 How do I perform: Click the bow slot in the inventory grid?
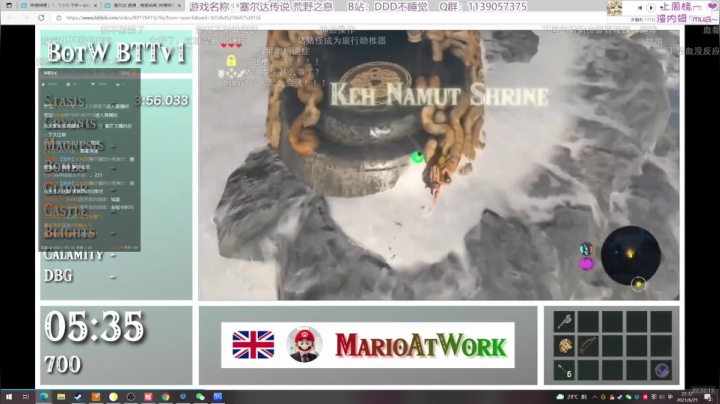pyautogui.click(x=588, y=346)
